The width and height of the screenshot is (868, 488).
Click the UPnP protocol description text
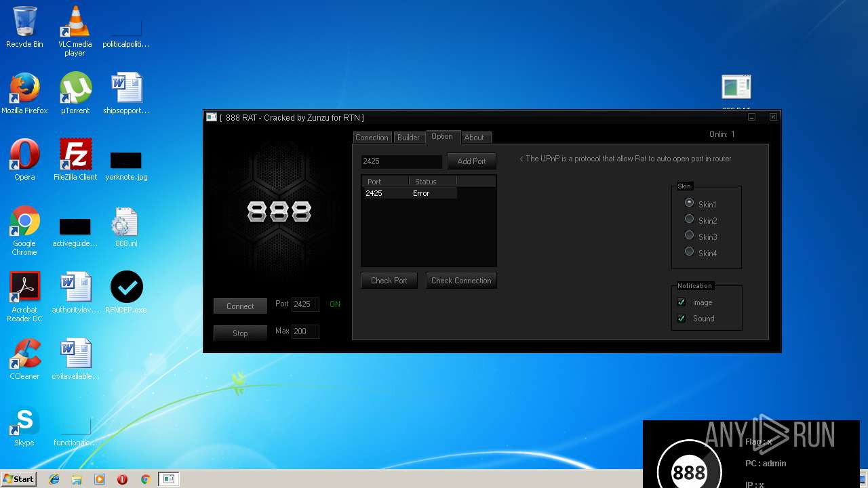[625, 159]
